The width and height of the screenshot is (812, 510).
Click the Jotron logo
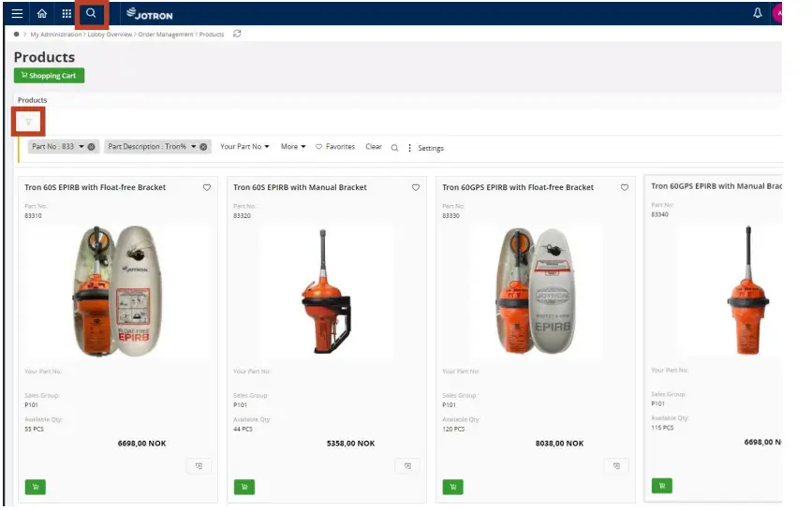point(150,14)
